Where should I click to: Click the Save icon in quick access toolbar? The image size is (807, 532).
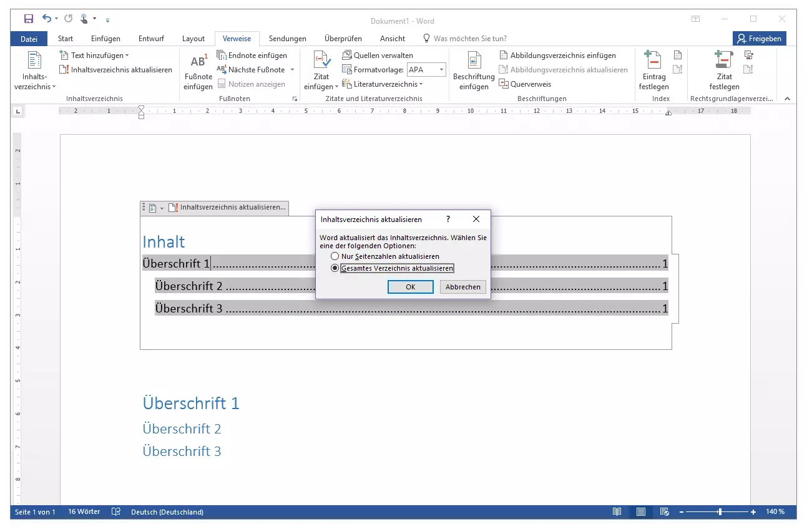tap(28, 19)
